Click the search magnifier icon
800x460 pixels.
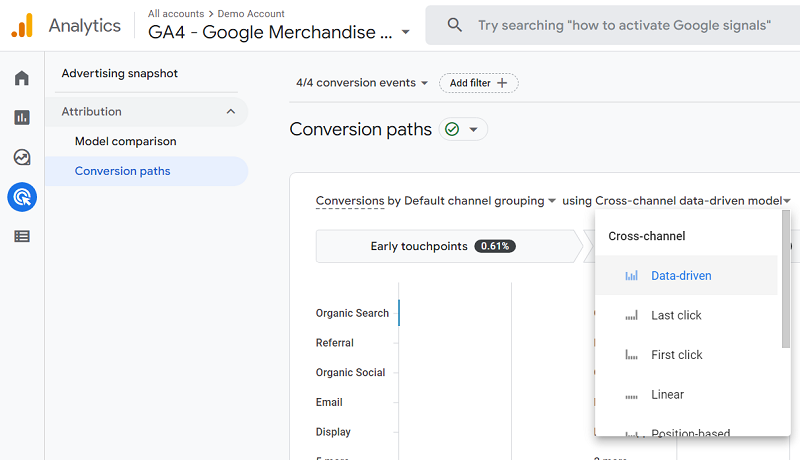click(x=455, y=24)
